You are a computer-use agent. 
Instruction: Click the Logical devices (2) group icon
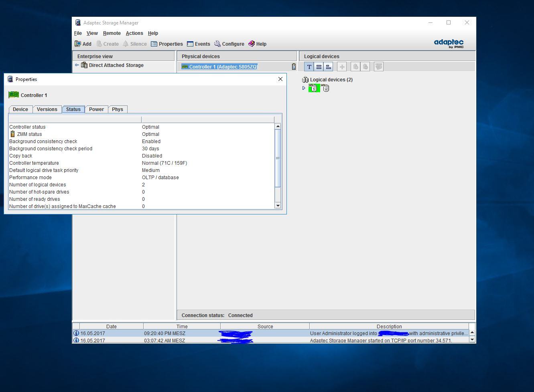(305, 80)
